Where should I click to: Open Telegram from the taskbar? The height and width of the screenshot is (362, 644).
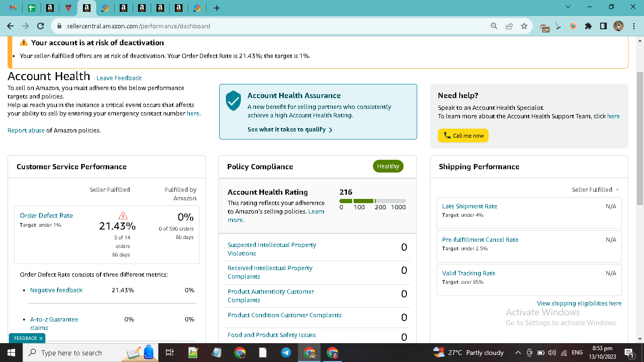pos(286,353)
